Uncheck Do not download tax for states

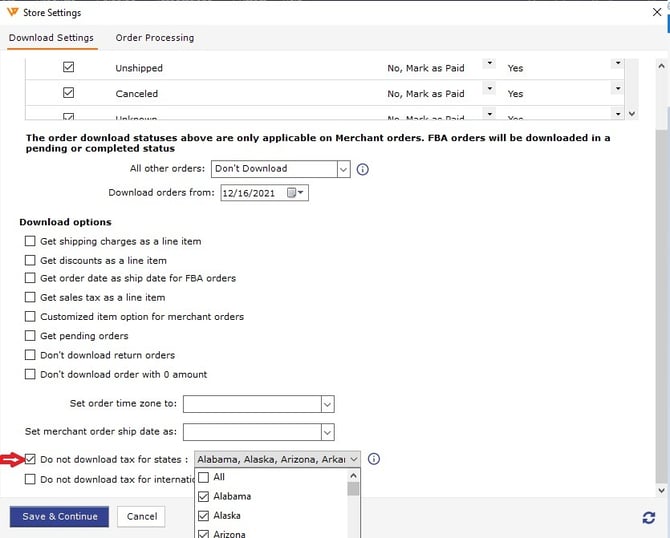[x=30, y=460]
